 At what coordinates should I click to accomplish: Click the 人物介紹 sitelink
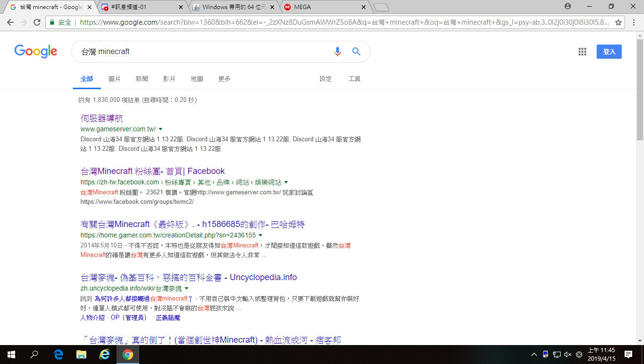[92, 318]
